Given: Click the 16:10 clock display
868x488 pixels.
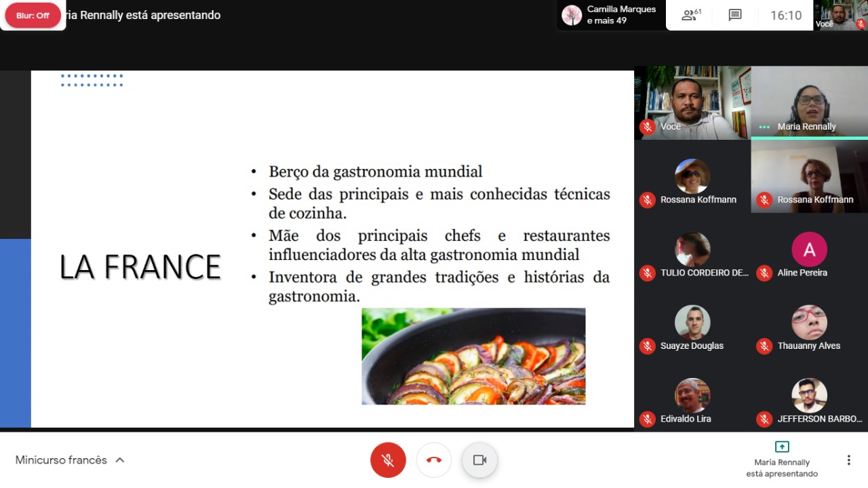Looking at the screenshot, I should (x=786, y=15).
